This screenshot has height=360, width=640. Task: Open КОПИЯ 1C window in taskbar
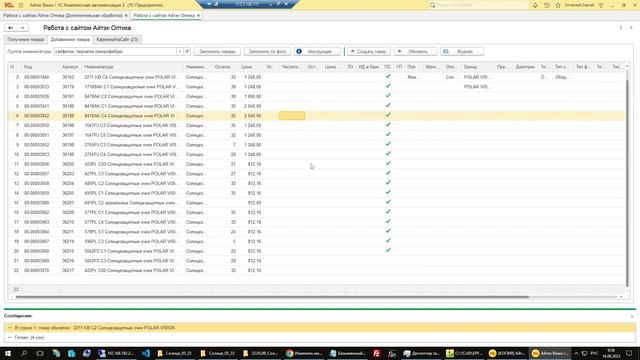(507, 353)
